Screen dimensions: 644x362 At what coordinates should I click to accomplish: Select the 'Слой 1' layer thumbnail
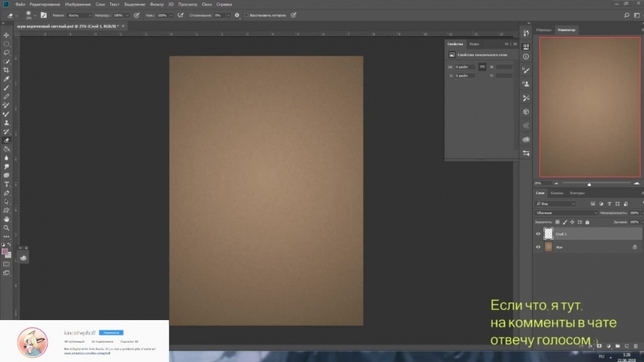point(548,234)
